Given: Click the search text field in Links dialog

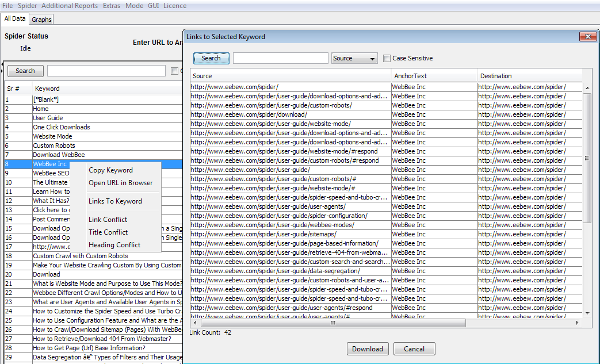Looking at the screenshot, I should [x=281, y=58].
